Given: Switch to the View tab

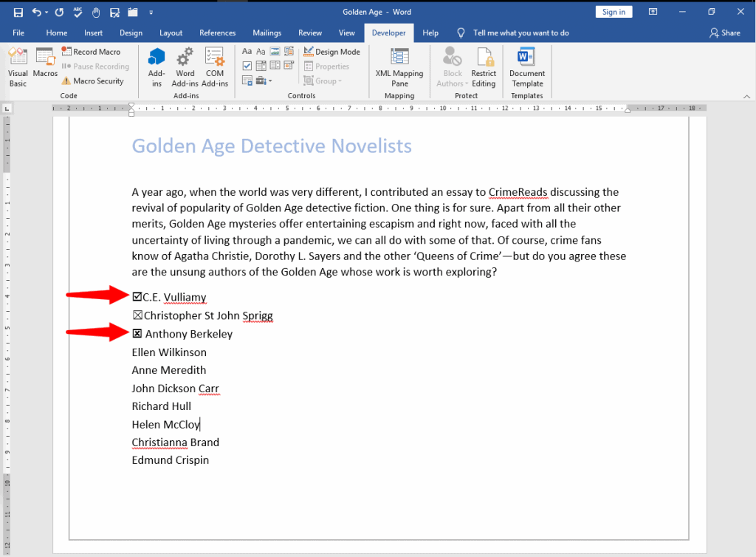Looking at the screenshot, I should pyautogui.click(x=346, y=33).
